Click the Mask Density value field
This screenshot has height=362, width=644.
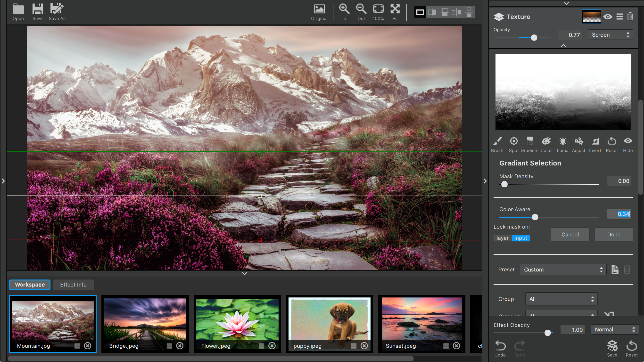(619, 181)
